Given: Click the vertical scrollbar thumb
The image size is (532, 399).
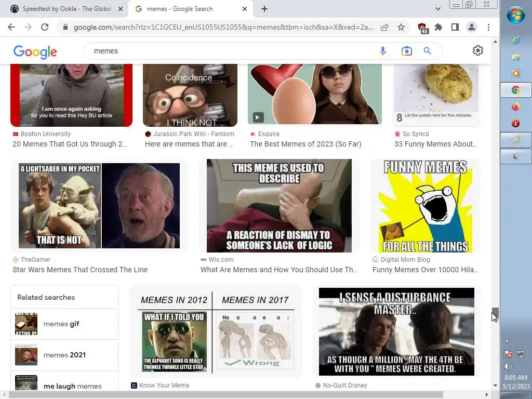Looking at the screenshot, I should click(x=495, y=312).
